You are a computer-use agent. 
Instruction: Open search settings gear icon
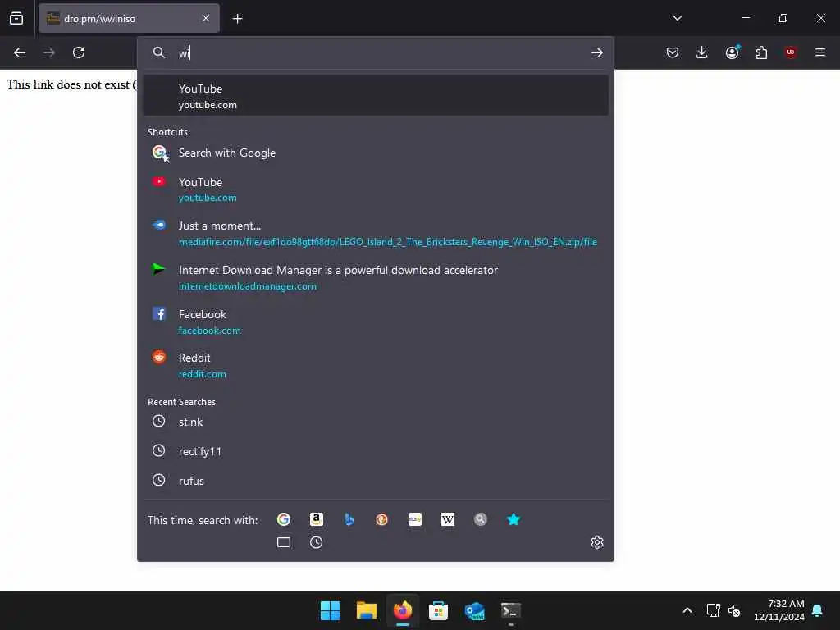597,542
